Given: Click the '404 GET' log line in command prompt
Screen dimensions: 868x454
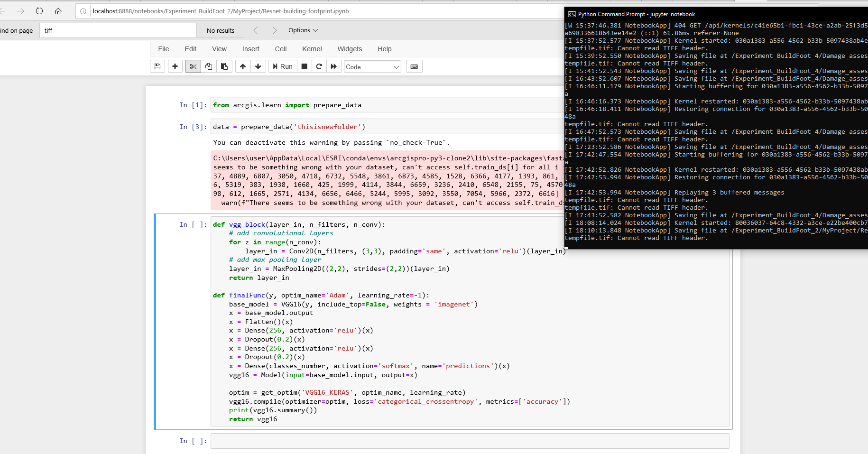Looking at the screenshot, I should click(716, 26).
